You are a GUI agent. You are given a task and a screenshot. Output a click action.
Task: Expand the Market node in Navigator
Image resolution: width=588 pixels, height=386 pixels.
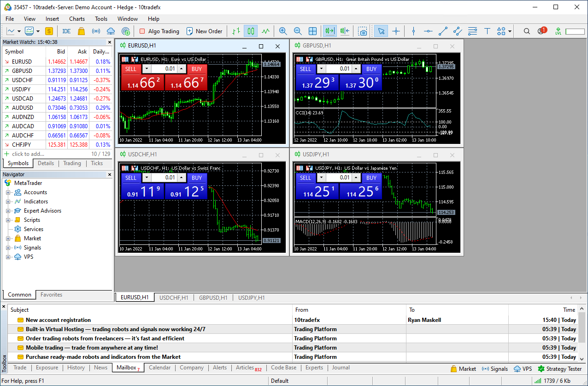8,238
